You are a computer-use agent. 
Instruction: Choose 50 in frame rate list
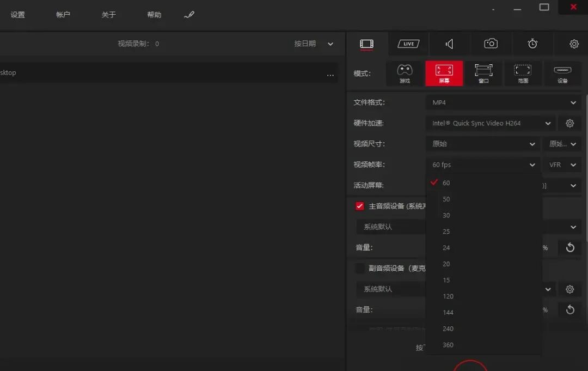[484, 199]
